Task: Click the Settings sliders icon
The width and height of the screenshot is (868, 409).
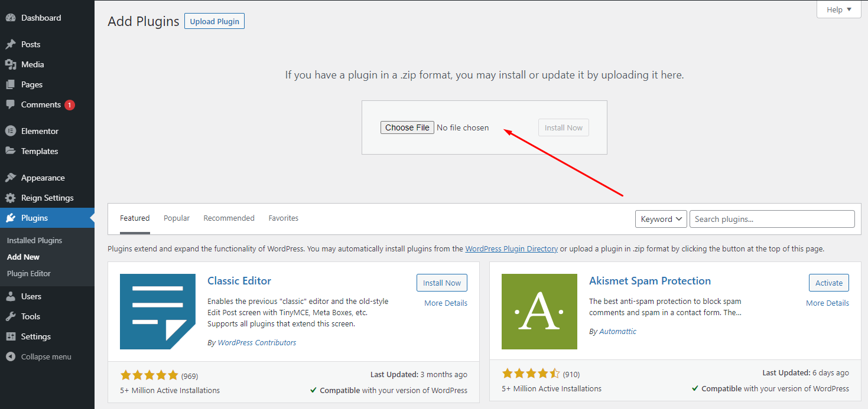Action: tap(11, 336)
